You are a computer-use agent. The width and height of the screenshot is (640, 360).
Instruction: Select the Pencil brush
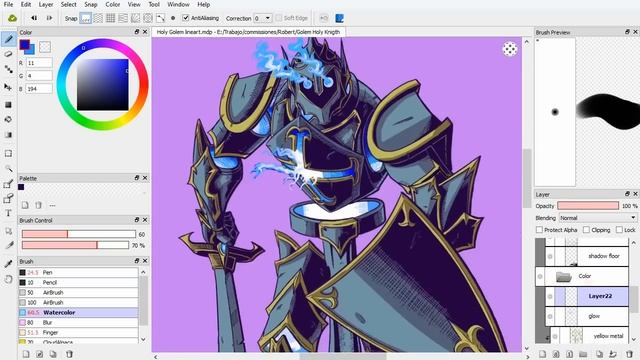coord(78,282)
